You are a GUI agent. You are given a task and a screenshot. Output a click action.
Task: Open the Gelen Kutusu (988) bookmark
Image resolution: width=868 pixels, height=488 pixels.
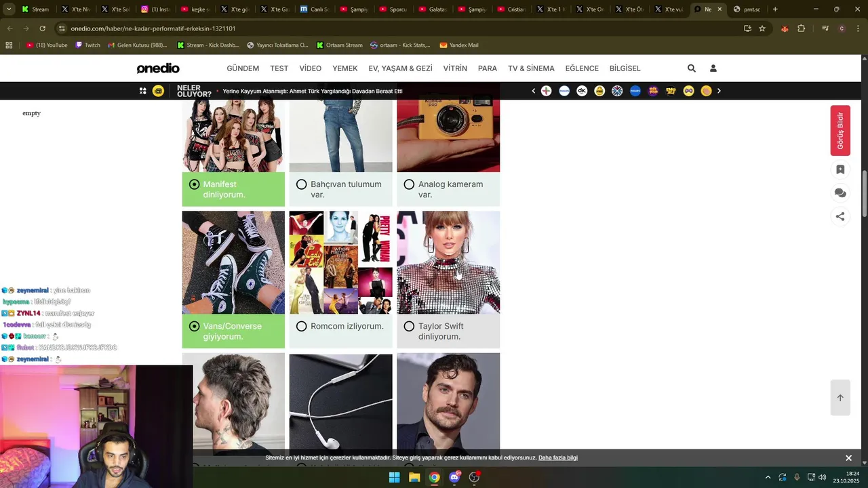(137, 45)
